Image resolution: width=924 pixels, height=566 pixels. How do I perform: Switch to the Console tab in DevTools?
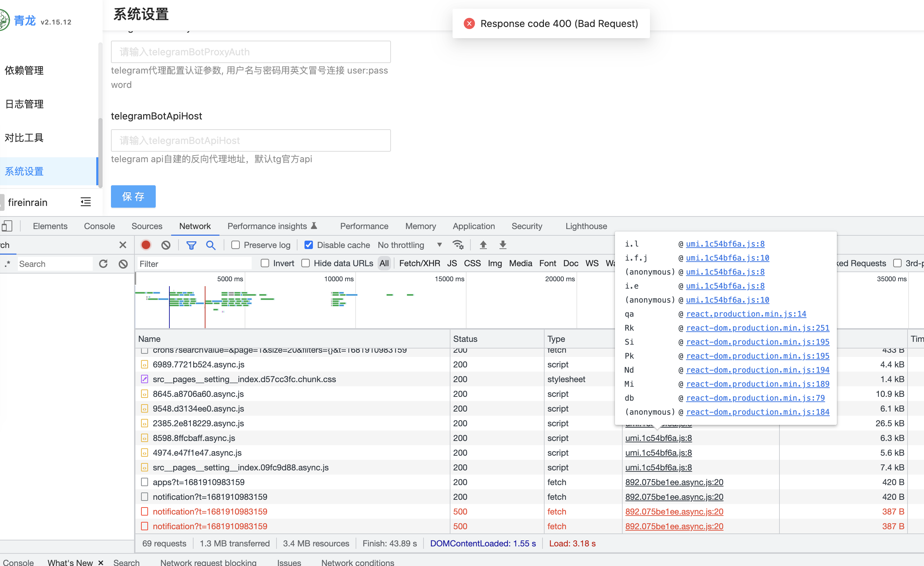pyautogui.click(x=99, y=226)
